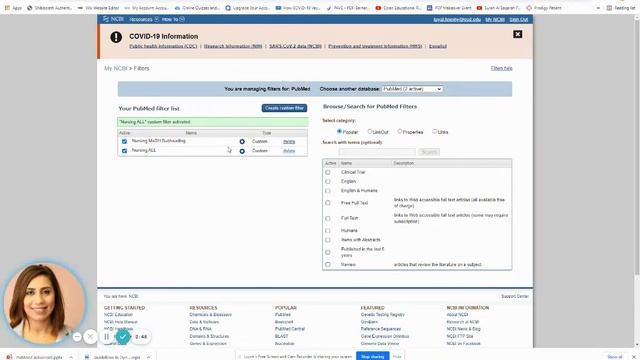The image size is (640, 360).
Task: Expand options for the downloaded pptx file
Action: (x=71, y=357)
